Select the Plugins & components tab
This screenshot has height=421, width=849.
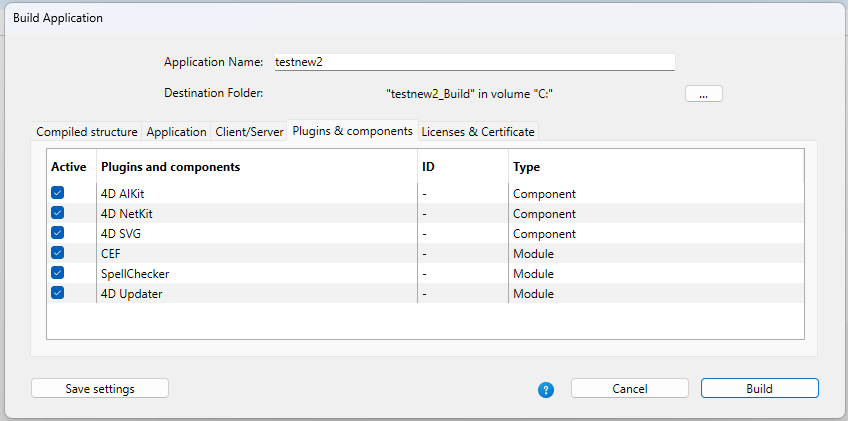(x=352, y=131)
